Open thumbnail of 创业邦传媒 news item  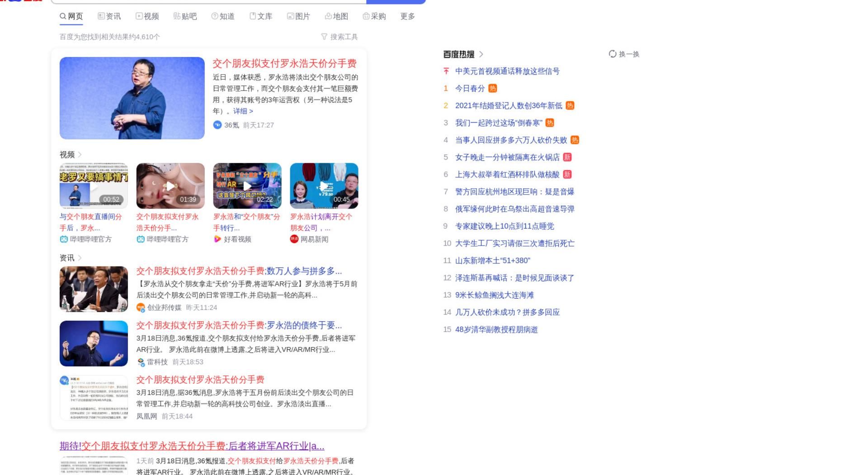tap(94, 289)
